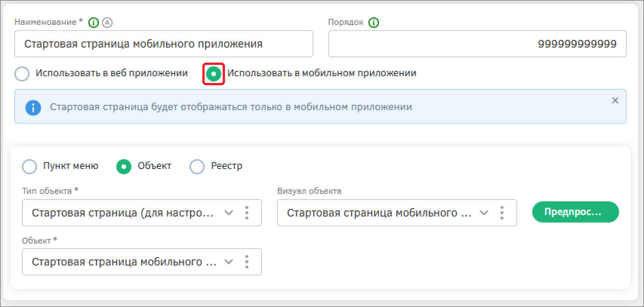The image size is (644, 307).
Task: Expand the Тип объекта dropdown arrow
Action: 228,213
